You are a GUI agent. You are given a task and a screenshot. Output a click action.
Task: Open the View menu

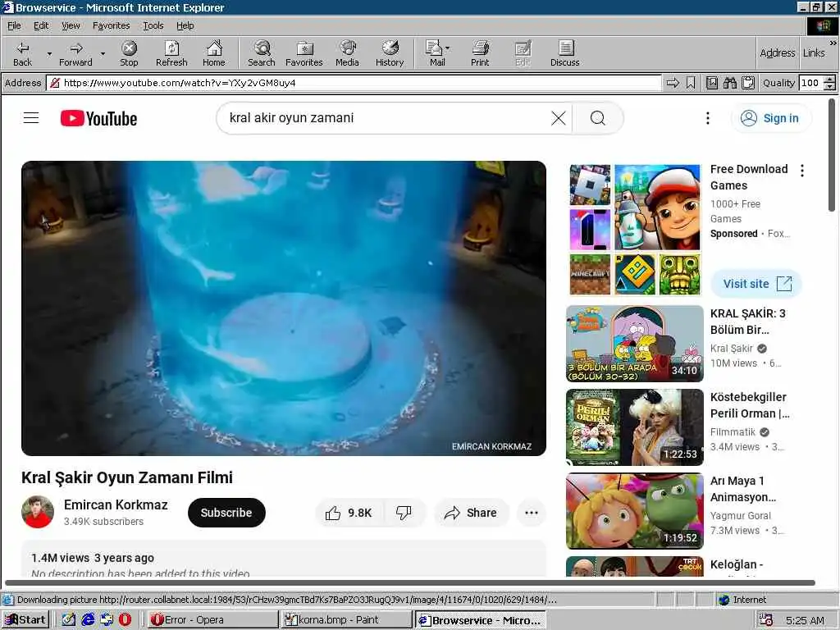point(71,25)
